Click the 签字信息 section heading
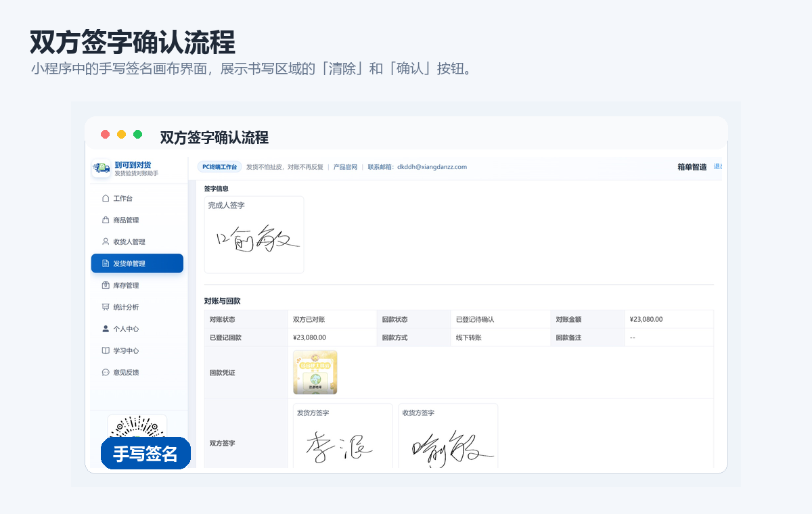 (217, 189)
